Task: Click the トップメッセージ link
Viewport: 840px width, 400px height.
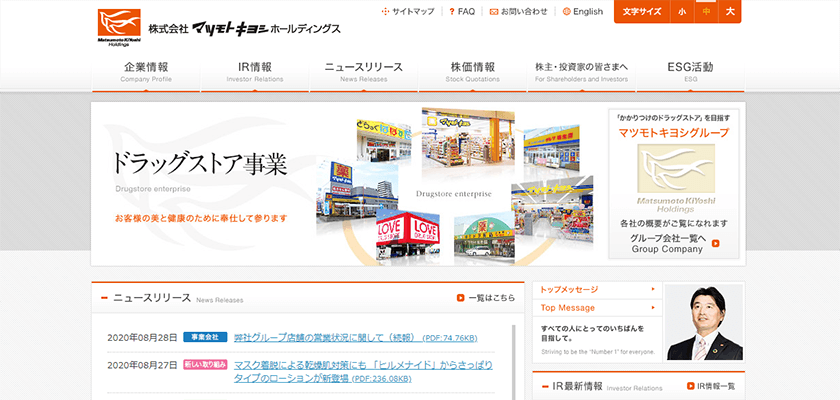Action: pos(568,289)
